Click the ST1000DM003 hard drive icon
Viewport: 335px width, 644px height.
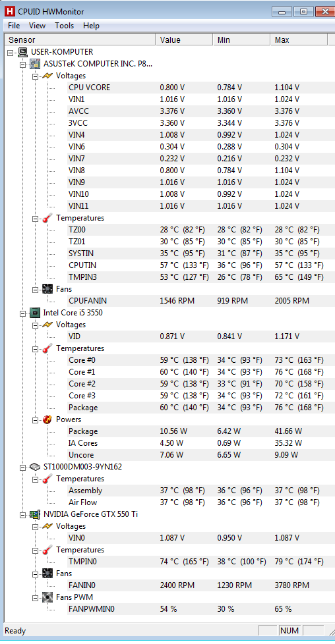(x=36, y=467)
